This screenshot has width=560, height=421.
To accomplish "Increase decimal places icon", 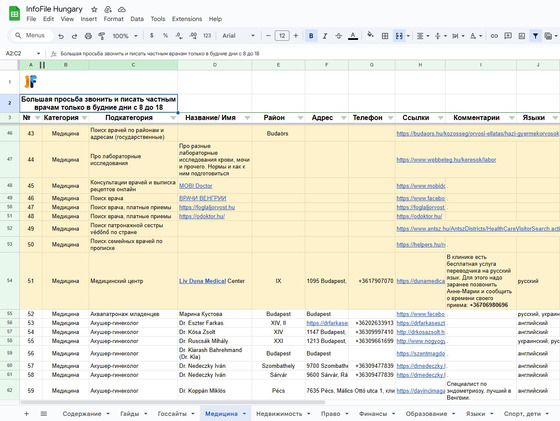I will (x=193, y=36).
